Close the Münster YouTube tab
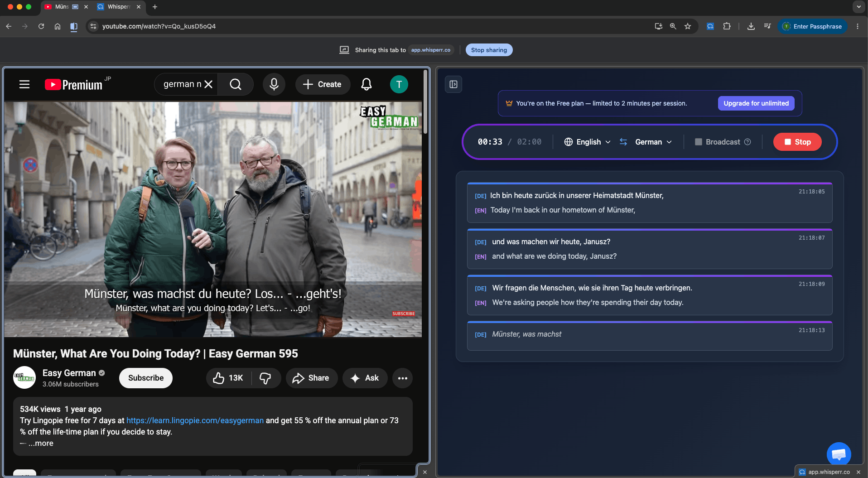 (86, 7)
